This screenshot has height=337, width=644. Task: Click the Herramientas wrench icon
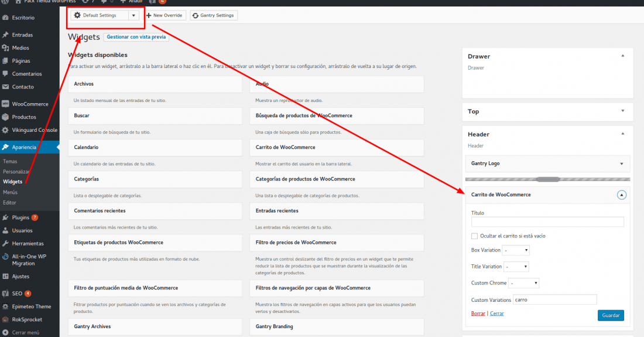5,243
